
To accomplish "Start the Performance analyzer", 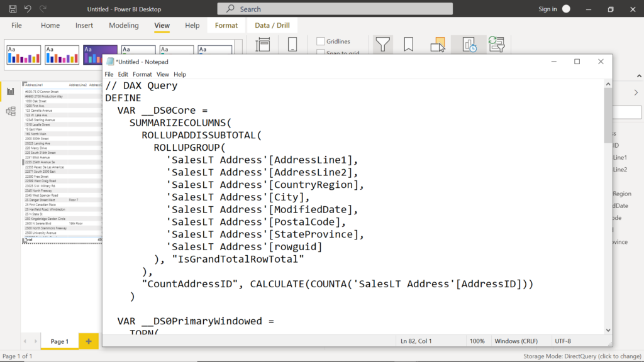I will (x=469, y=44).
